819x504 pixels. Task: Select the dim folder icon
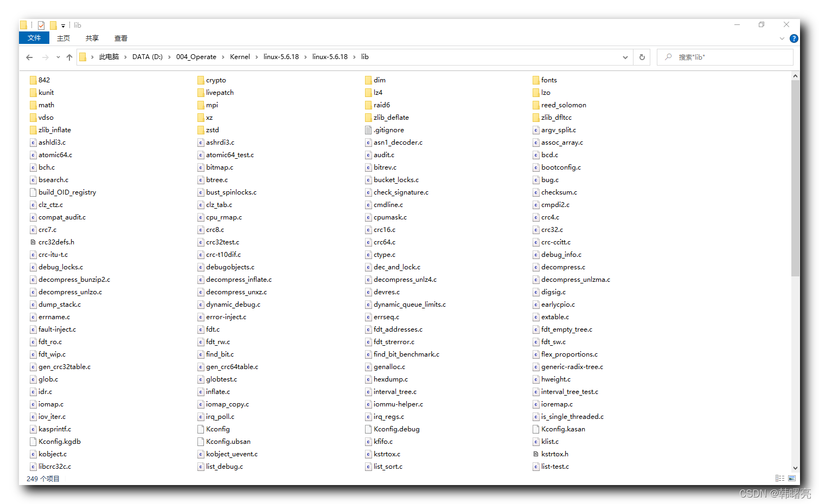[x=368, y=80]
